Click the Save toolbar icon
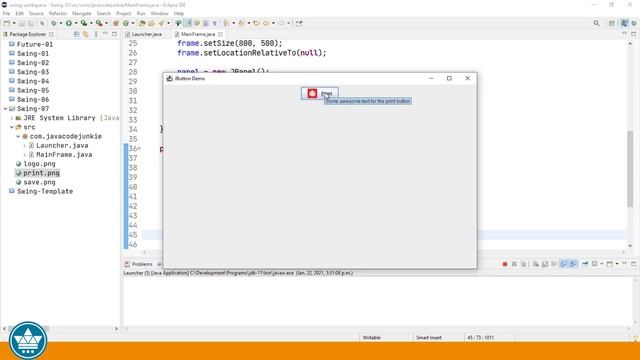 [22, 23]
